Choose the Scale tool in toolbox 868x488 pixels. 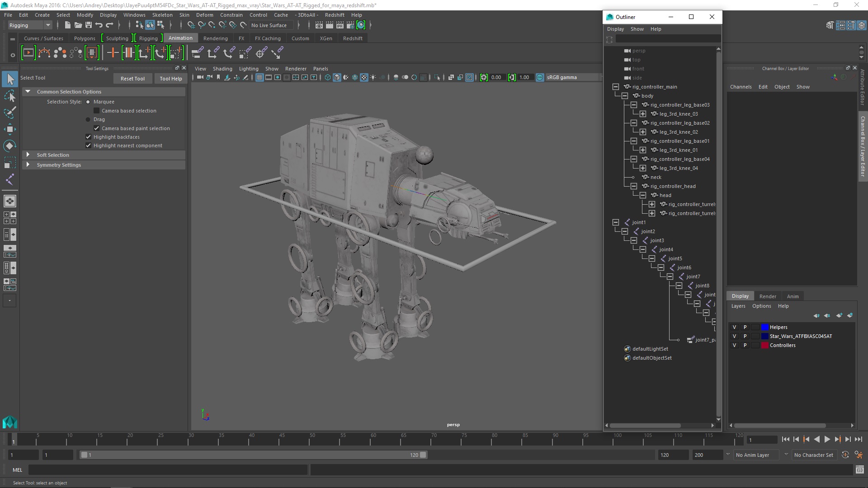point(10,162)
